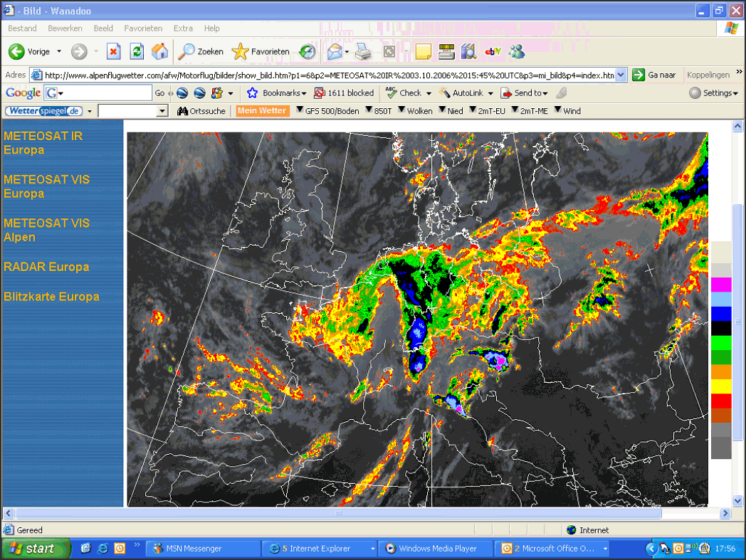The width and height of the screenshot is (746, 560).
Task: Click the red Stop loading icon
Action: [113, 51]
